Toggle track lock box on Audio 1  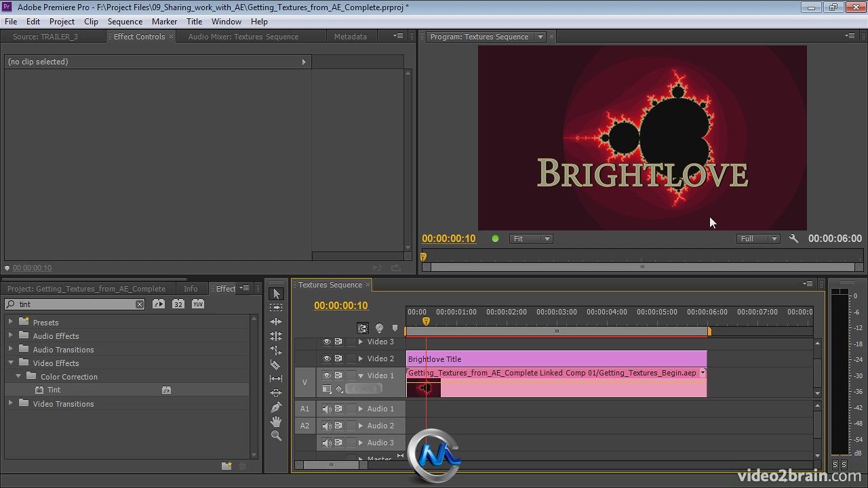point(351,409)
